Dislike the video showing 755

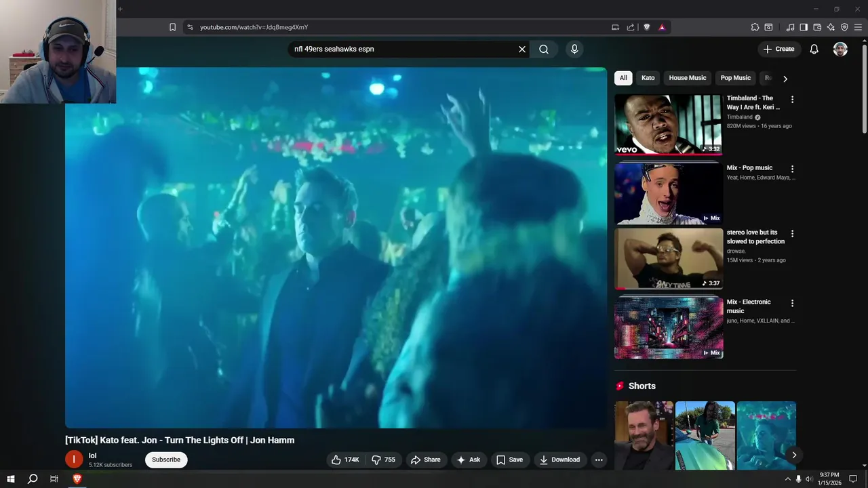pos(384,460)
